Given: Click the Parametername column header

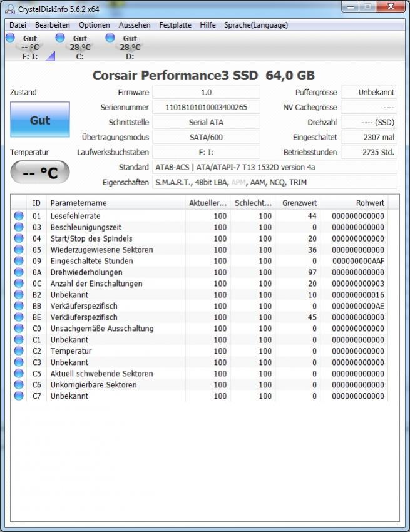Looking at the screenshot, I should 116,203.
